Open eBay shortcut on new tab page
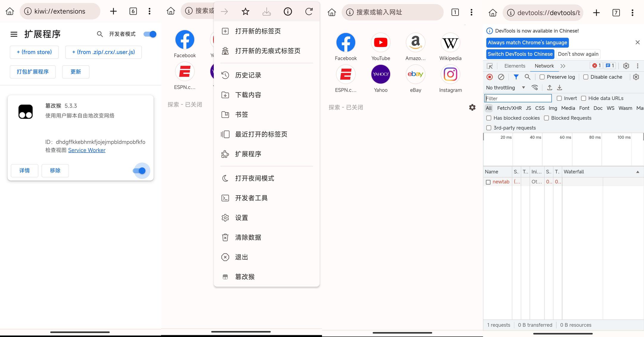 tap(416, 79)
